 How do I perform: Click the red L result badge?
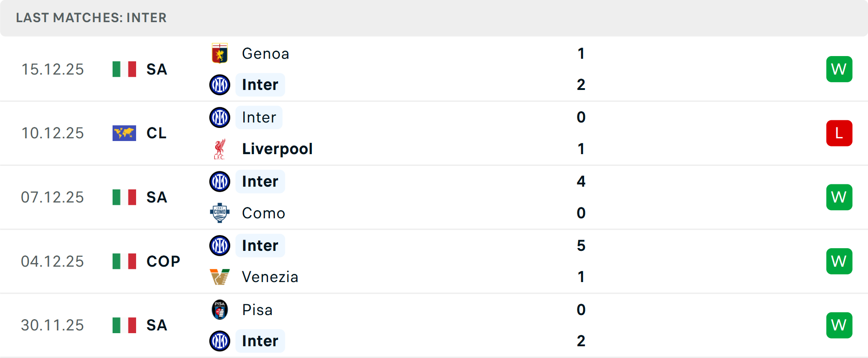[839, 133]
